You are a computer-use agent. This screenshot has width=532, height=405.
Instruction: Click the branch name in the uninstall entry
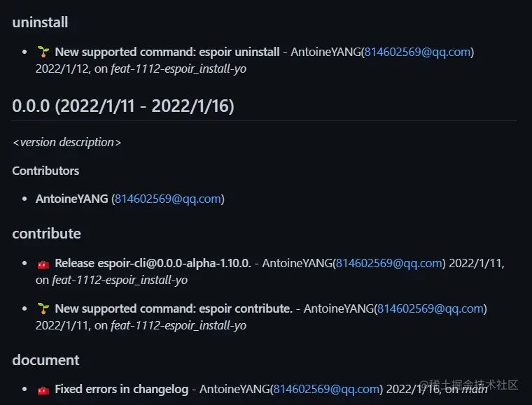pyautogui.click(x=178, y=69)
